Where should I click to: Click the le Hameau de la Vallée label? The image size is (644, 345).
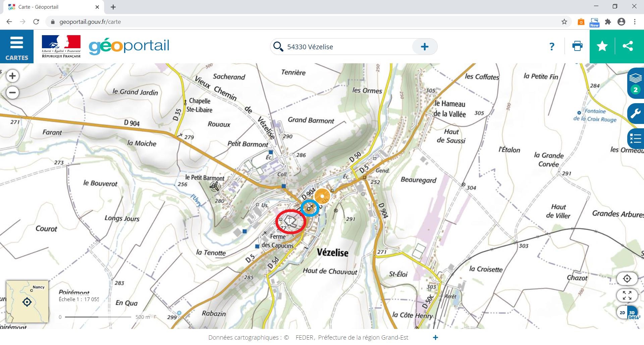tap(450, 109)
